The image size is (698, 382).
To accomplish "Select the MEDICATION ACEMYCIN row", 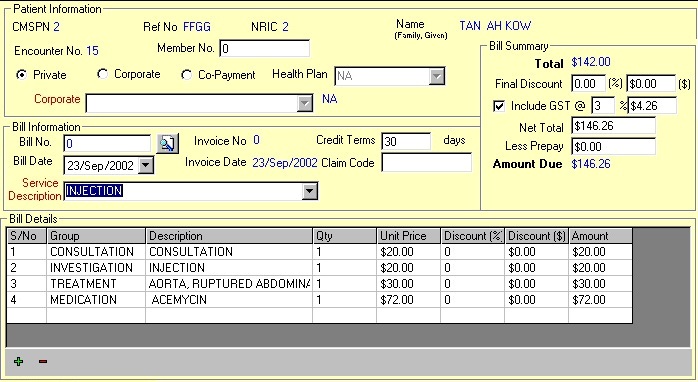I will [x=319, y=300].
